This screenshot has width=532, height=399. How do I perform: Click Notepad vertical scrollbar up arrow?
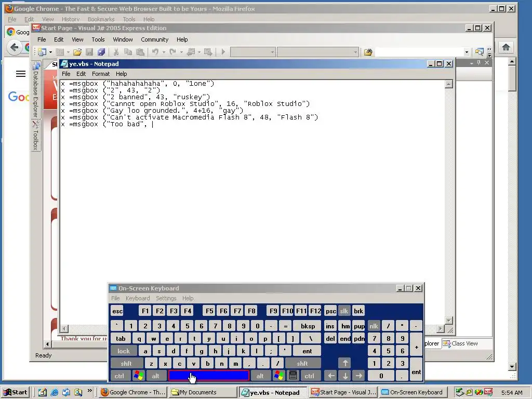coord(448,84)
